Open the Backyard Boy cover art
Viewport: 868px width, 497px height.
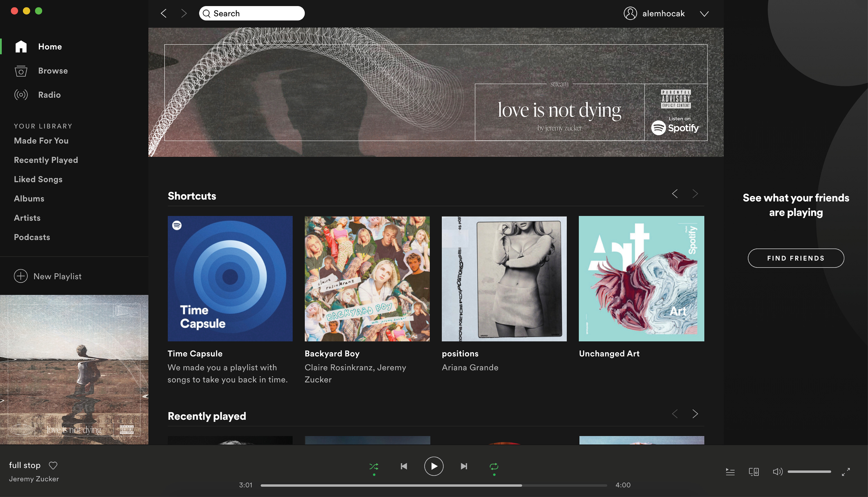367,279
